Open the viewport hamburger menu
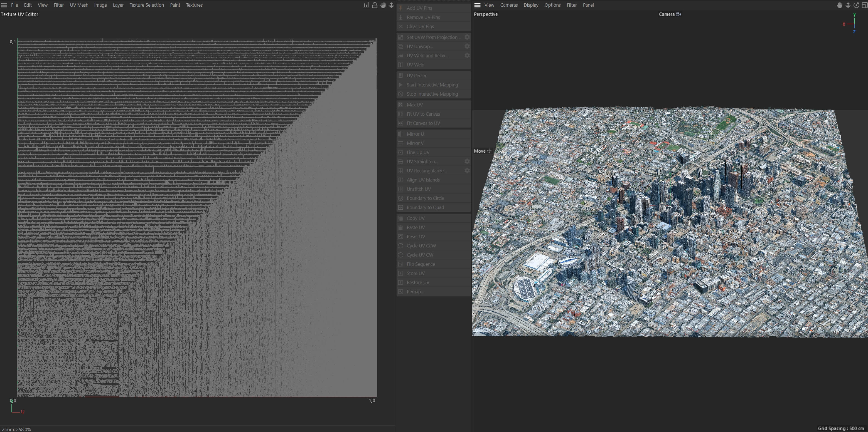868x432 pixels. pyautogui.click(x=477, y=5)
